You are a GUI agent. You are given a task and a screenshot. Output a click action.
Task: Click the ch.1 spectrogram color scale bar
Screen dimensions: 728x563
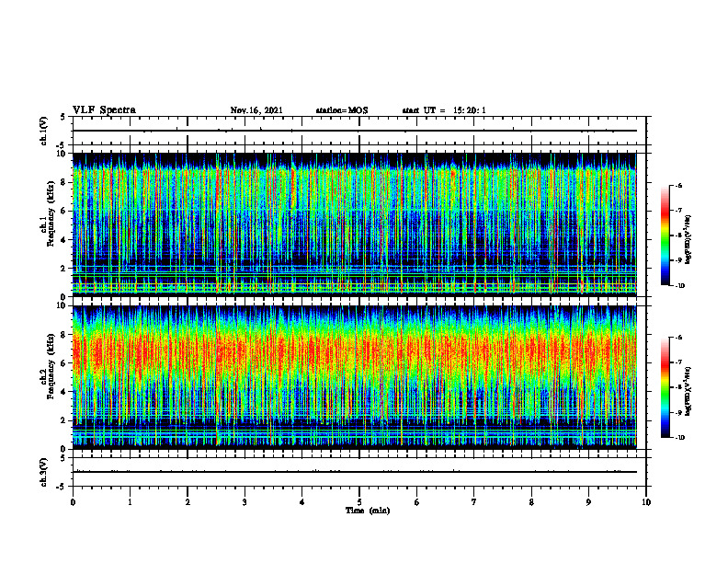(665, 236)
